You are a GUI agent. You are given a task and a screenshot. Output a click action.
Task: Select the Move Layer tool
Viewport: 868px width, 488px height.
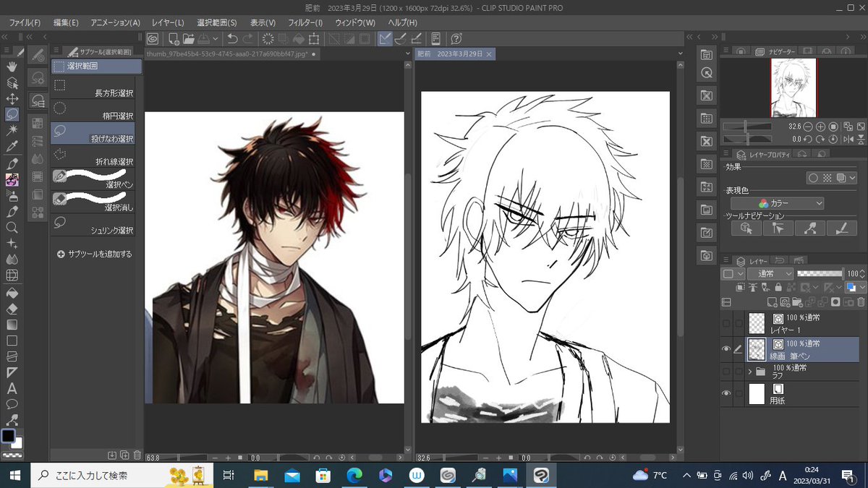tap(12, 98)
